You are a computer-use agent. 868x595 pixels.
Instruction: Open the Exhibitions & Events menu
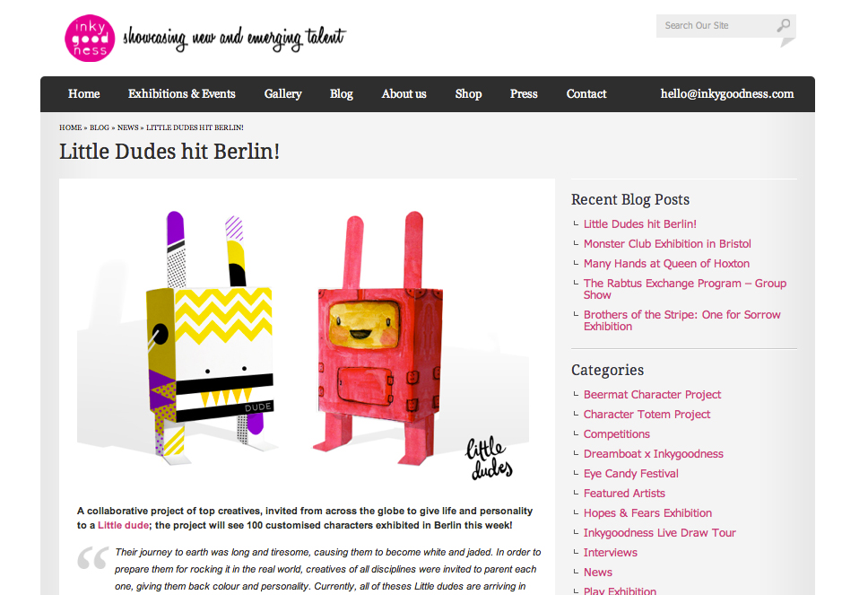pos(181,94)
